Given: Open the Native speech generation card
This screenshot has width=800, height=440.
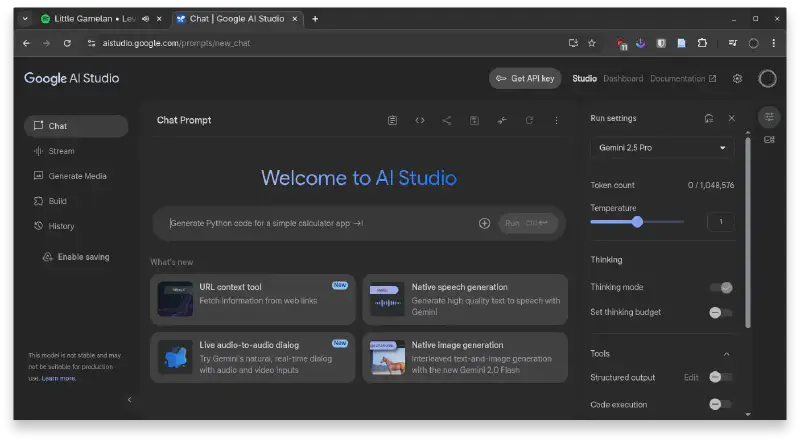Looking at the screenshot, I should pos(465,300).
